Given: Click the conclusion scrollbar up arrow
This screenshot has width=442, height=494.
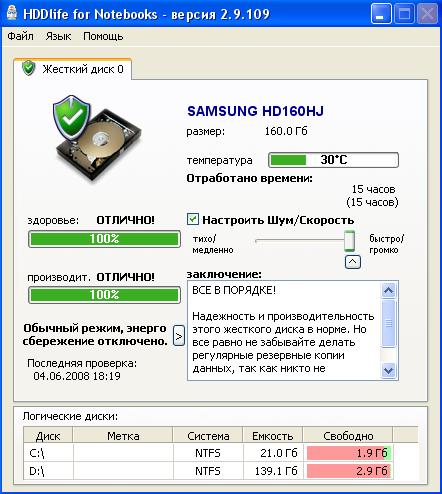Looking at the screenshot, I should point(388,290).
